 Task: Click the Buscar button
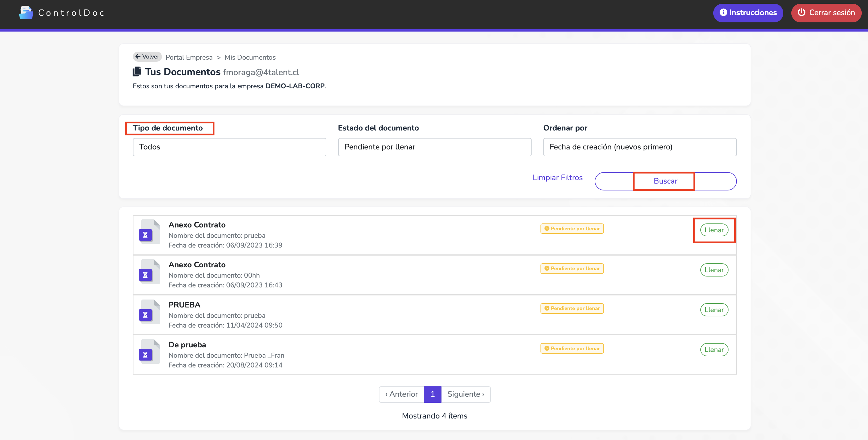coord(665,181)
